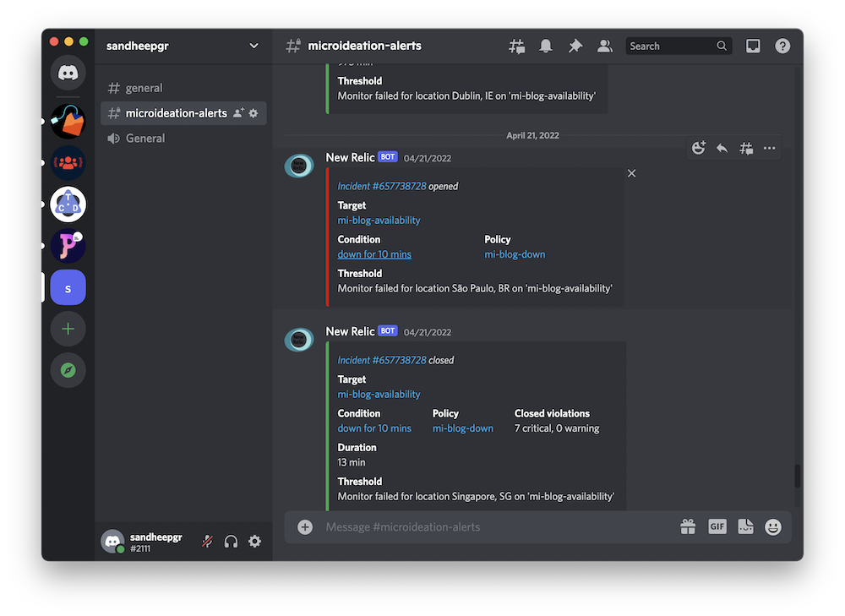Click New Relic username on closed incident message

tap(351, 331)
